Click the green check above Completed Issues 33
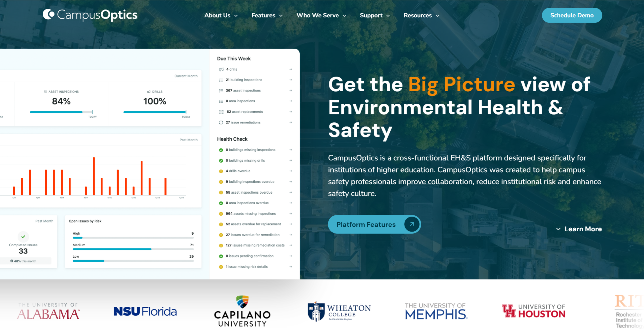 tap(23, 237)
